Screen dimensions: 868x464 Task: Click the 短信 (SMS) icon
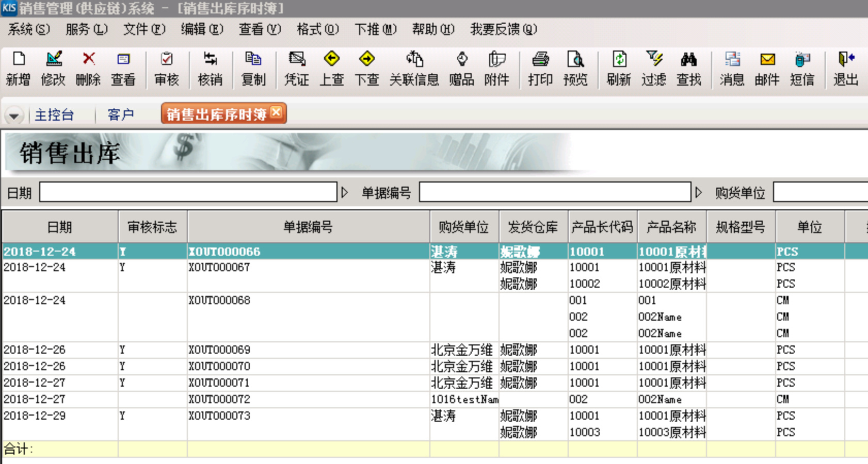pos(802,69)
